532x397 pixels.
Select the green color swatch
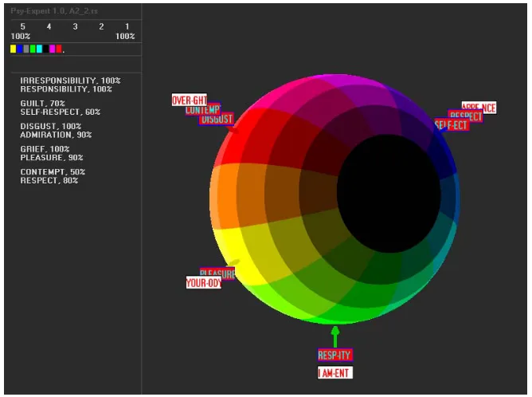(x=33, y=49)
